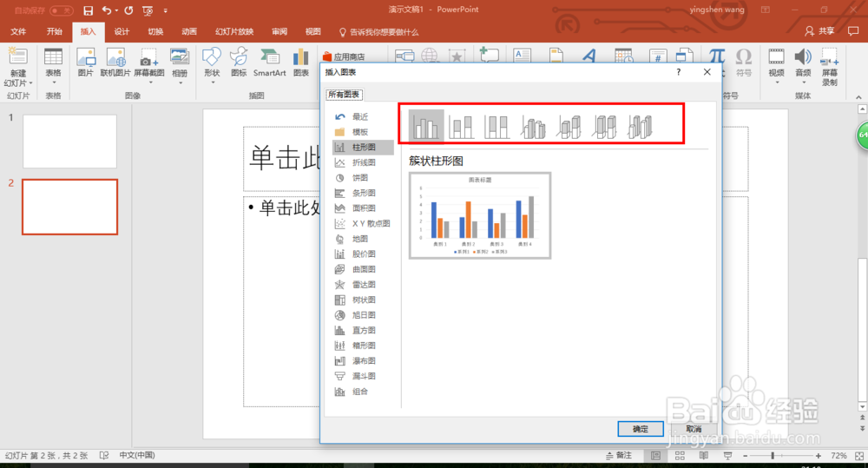Click the Save icon in quick access toolbar
The width and height of the screenshot is (868, 468).
coord(88,10)
